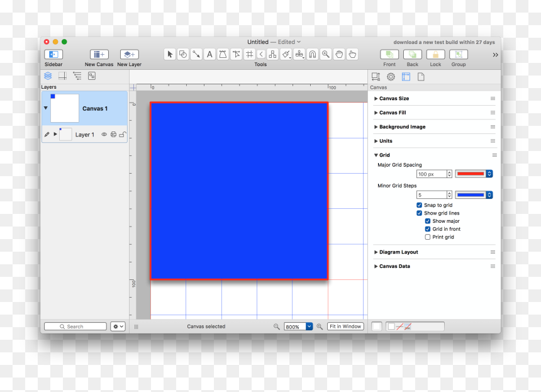Screen dimensions: 541x392
Task: Select the Magnet tool
Action: tap(313, 54)
